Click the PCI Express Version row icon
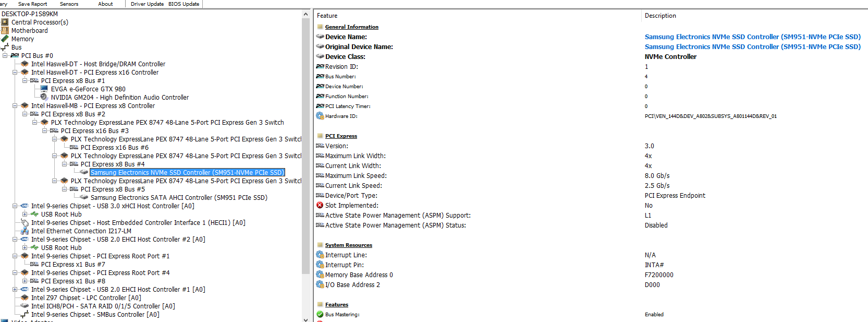This screenshot has height=322, width=868. coord(320,146)
